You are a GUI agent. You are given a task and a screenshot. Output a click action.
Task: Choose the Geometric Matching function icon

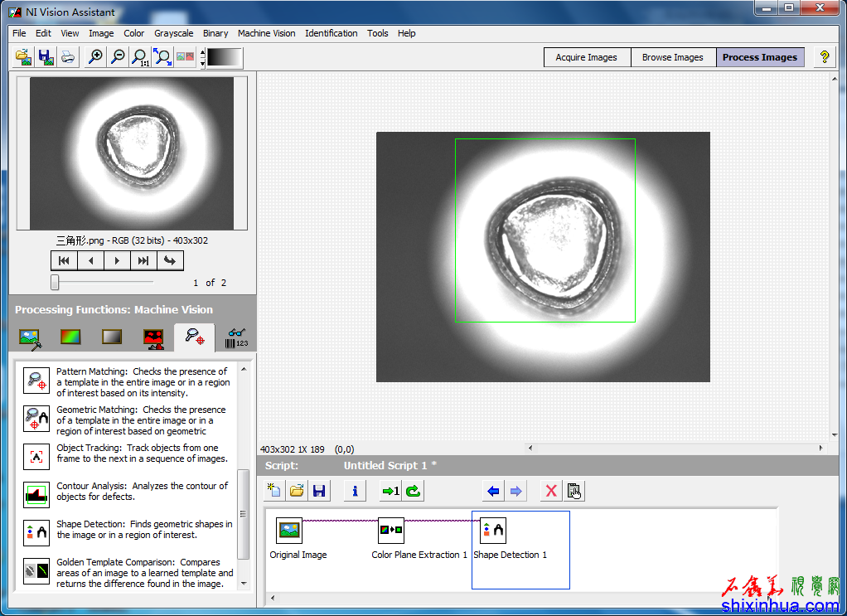(36, 419)
